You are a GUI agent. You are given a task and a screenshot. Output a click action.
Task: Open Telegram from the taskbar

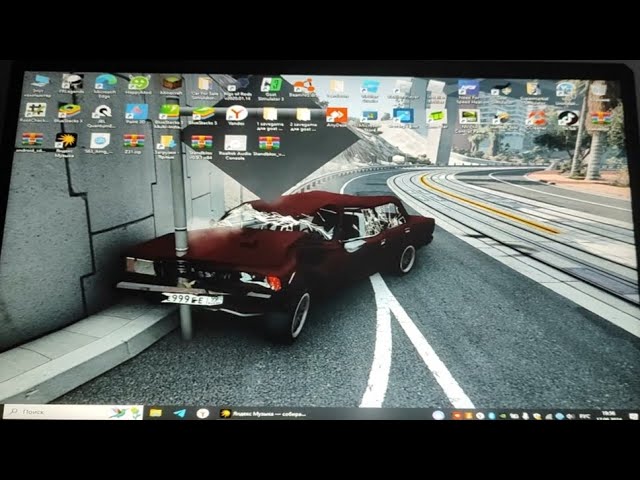tap(179, 413)
